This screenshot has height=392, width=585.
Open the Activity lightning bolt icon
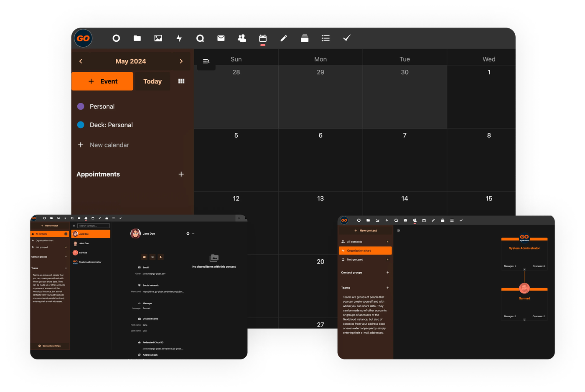pos(179,38)
